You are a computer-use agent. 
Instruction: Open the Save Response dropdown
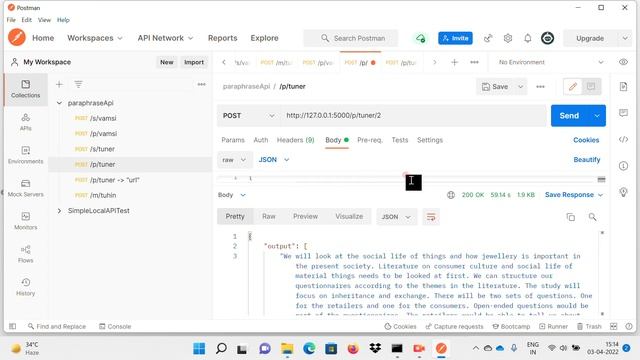574,195
